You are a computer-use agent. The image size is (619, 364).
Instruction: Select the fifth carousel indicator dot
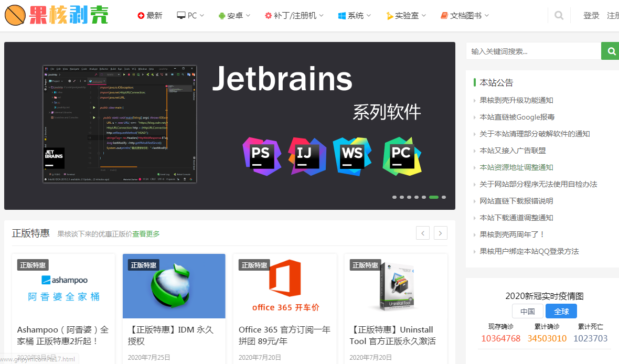(424, 197)
